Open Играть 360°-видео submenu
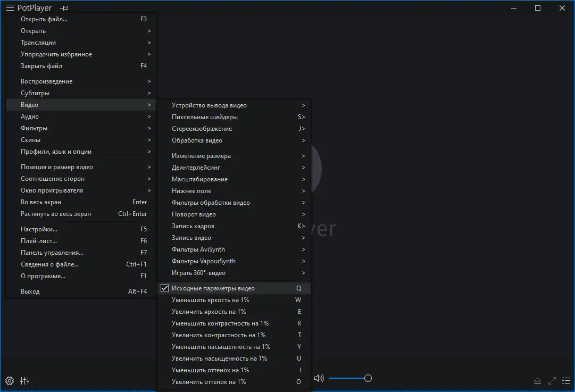This screenshot has height=392, width=575. [x=234, y=273]
